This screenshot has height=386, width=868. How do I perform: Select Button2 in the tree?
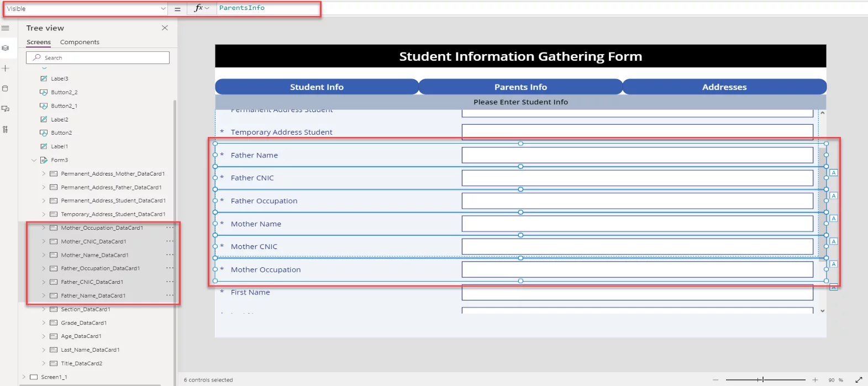tap(61, 133)
